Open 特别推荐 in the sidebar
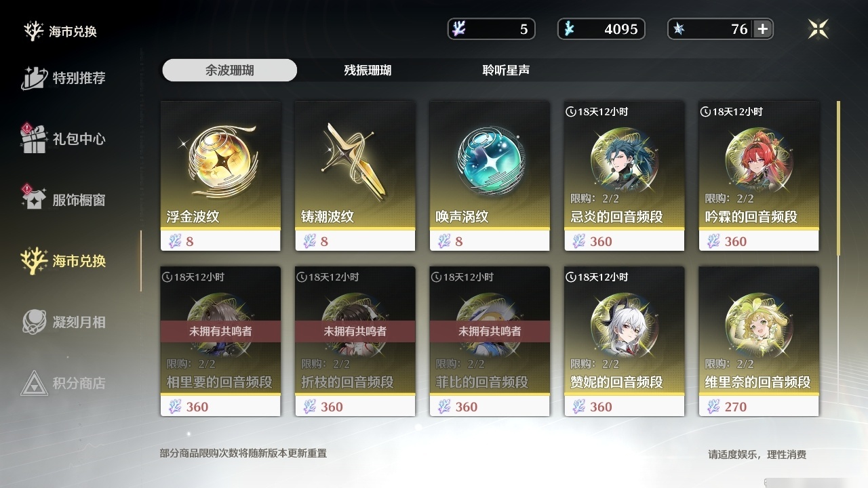The image size is (868, 488). pos(63,78)
